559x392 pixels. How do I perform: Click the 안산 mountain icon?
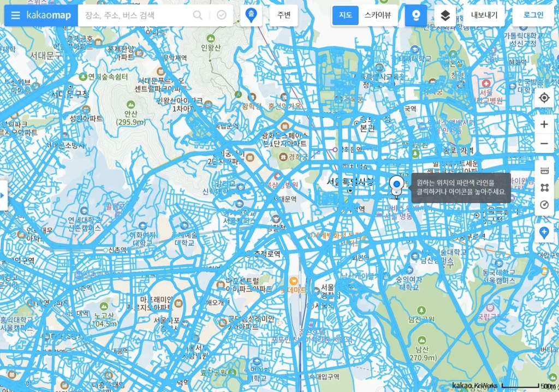(x=131, y=104)
